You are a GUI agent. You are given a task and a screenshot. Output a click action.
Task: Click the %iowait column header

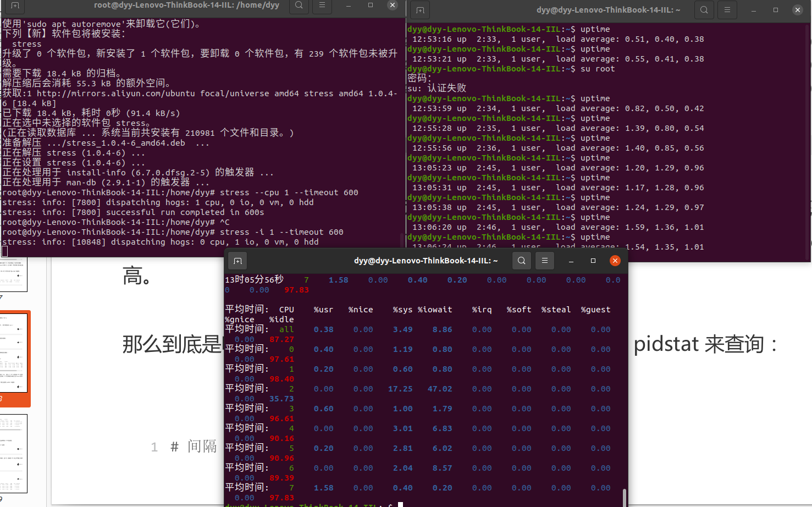click(435, 310)
